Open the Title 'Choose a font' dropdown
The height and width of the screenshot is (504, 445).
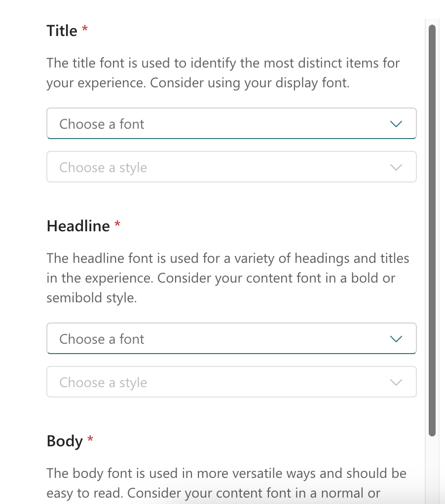(217, 124)
